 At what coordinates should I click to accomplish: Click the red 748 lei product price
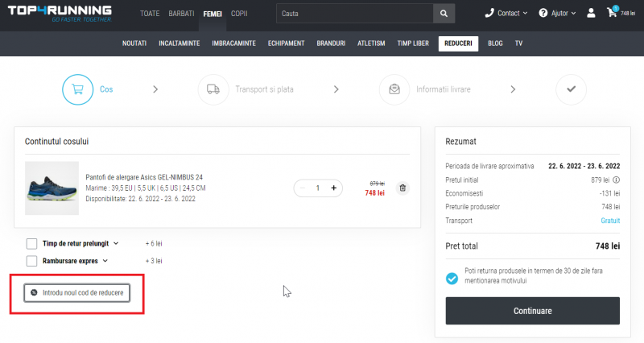click(x=375, y=192)
